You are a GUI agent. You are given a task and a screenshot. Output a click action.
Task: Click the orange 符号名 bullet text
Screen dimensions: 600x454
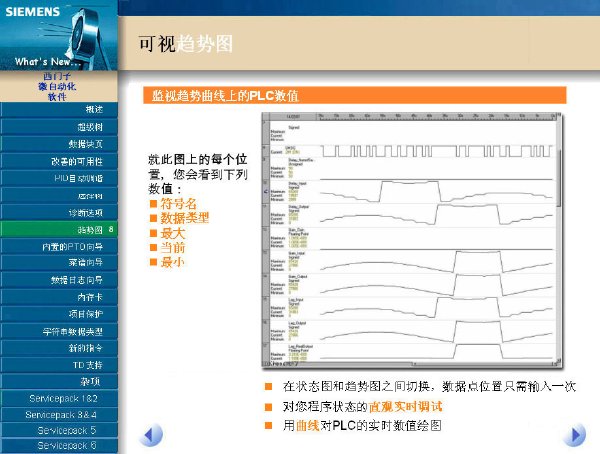[x=178, y=203]
